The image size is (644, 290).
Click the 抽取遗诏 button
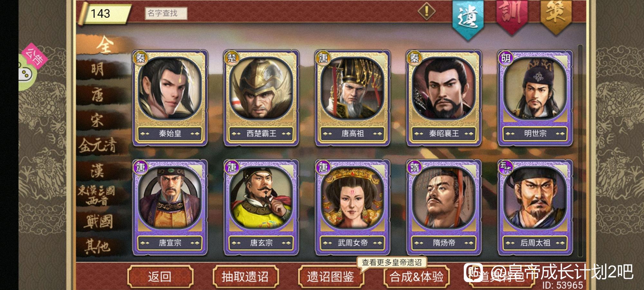tap(245, 277)
